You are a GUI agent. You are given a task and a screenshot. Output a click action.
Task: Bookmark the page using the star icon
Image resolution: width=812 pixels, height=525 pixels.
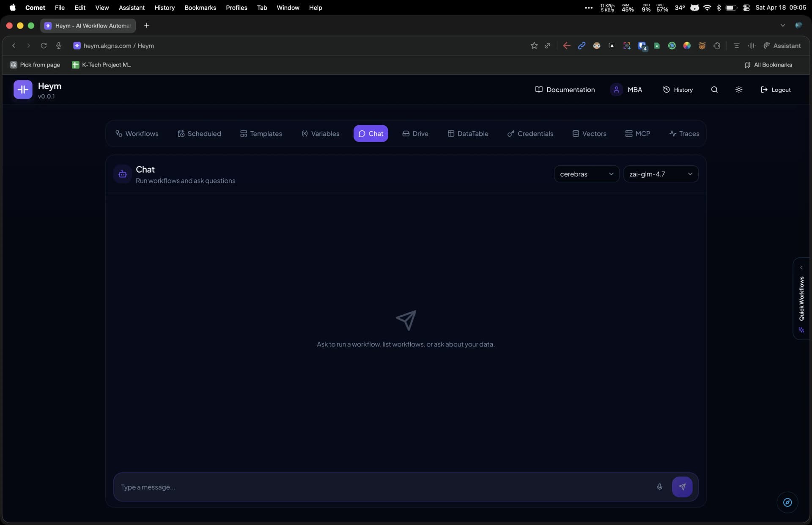tap(534, 46)
